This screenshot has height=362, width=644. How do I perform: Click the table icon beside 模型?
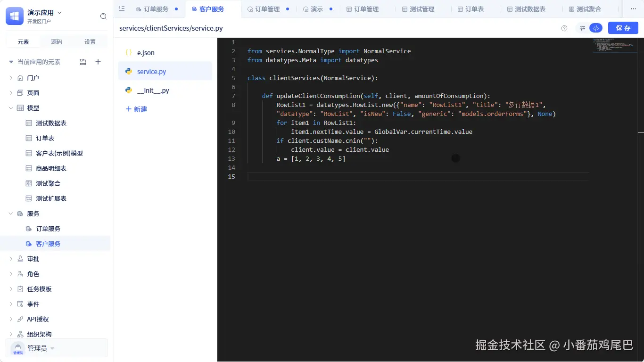pyautogui.click(x=20, y=108)
